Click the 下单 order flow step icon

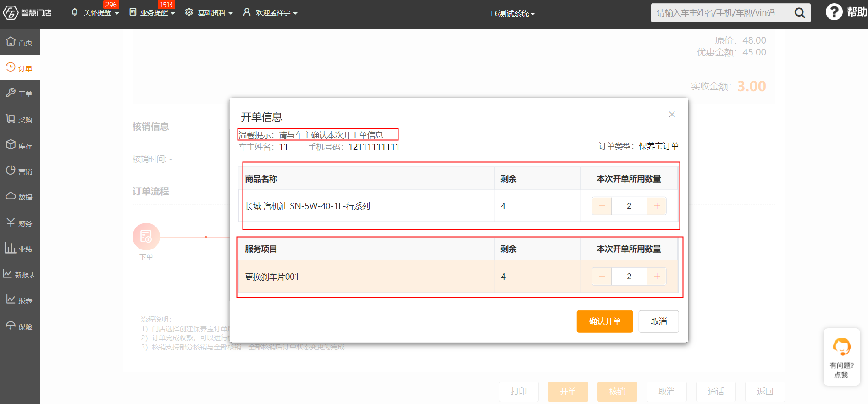tap(146, 237)
